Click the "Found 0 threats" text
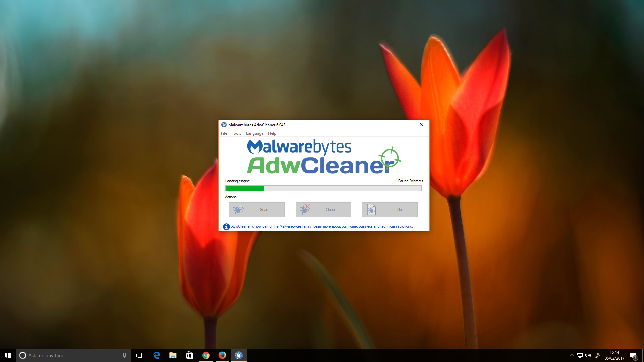Screen dimensions: 644x362 (411, 181)
